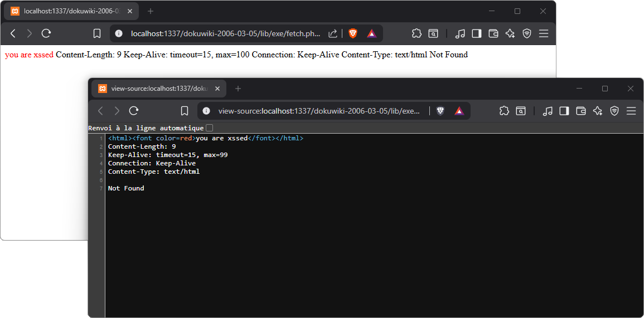Screen dimensions: 644x318
Task: Enable 'Renvoi à la ligne automatique' checkbox
Action: click(209, 128)
